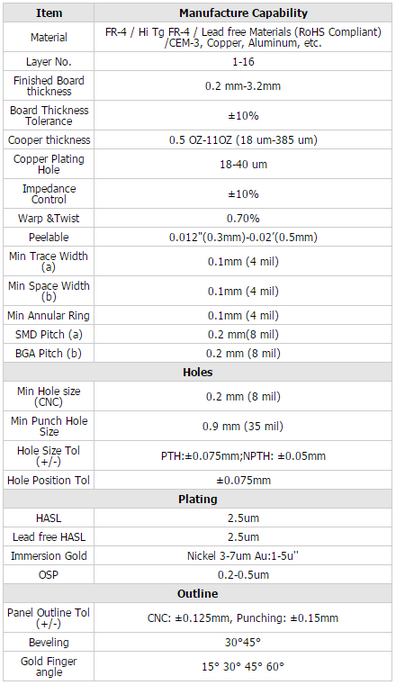Click the Cooper thickness row label
Image resolution: width=397 pixels, height=687 pixels.
pyautogui.click(x=49, y=140)
